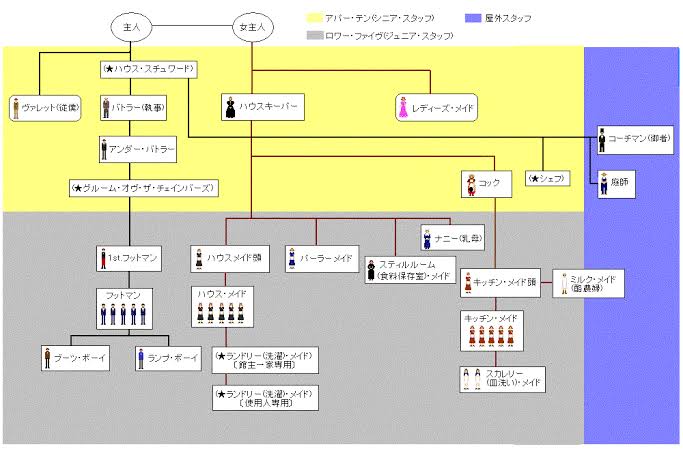Click the 女主人 oval node

click(x=252, y=27)
